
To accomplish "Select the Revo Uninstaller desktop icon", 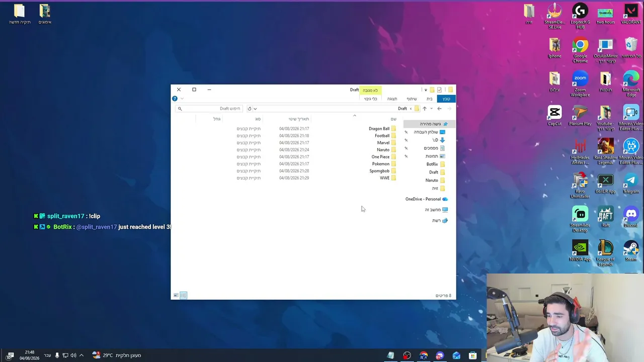I will click(580, 186).
